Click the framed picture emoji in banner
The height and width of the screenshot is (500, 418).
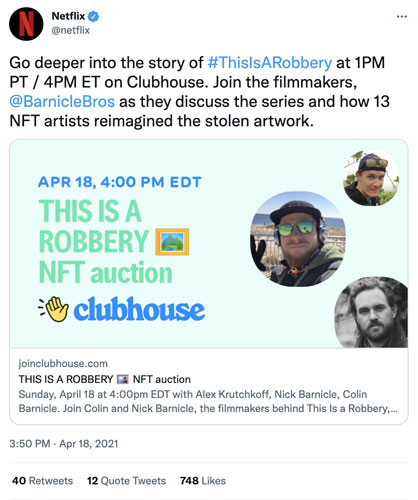click(172, 242)
